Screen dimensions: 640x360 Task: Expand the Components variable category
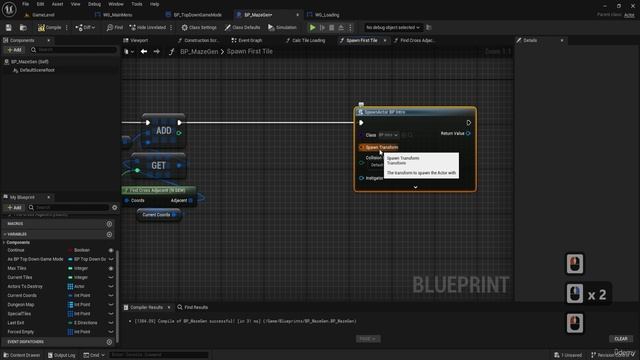pos(4,242)
